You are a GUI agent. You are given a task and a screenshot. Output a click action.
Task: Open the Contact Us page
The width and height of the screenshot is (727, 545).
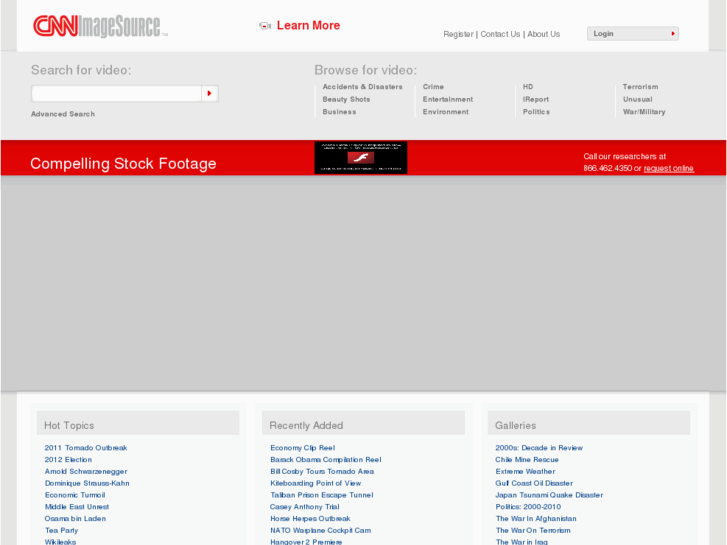[500, 34]
